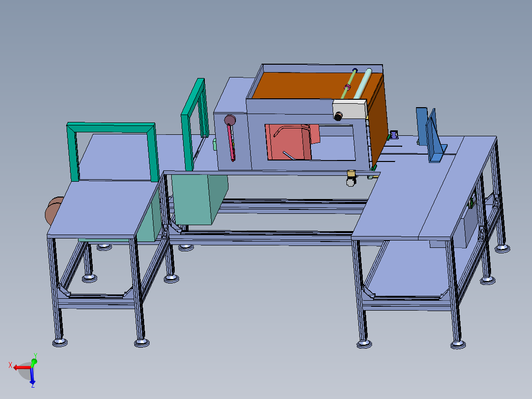The height and width of the screenshot is (399, 532).
Task: Pick the black knob on the white box
Action: (338, 116)
